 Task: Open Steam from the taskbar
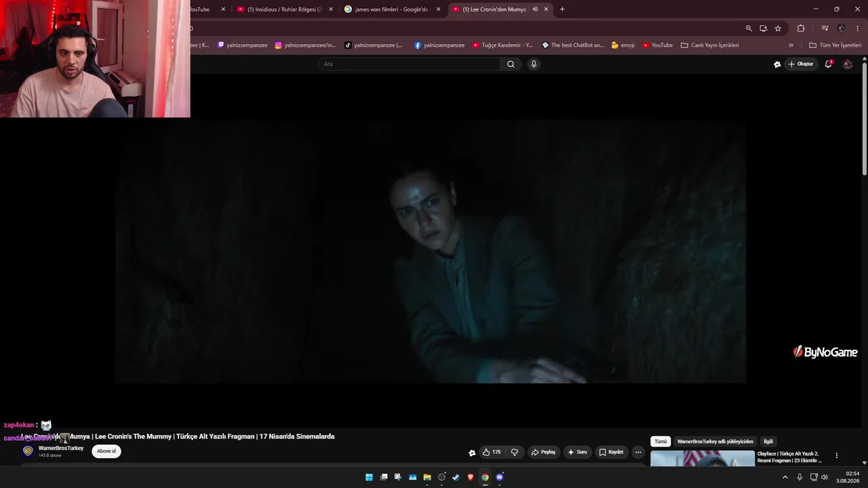[456, 477]
